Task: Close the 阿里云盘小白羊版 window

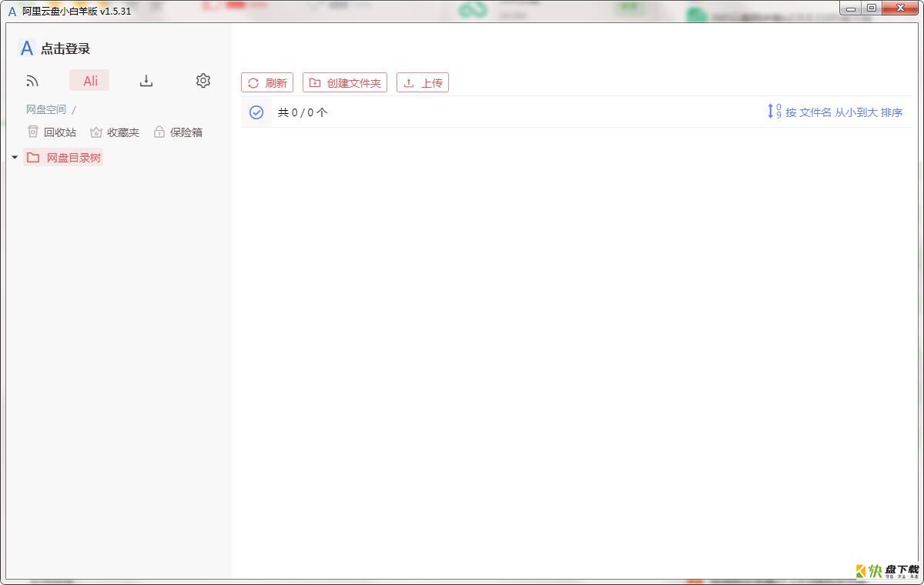Action: 900,8
